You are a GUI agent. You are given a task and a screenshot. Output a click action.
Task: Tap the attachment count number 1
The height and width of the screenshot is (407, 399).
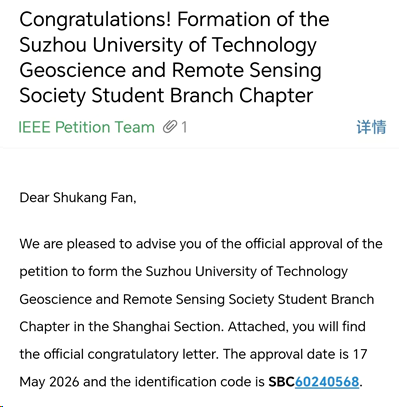tap(184, 127)
